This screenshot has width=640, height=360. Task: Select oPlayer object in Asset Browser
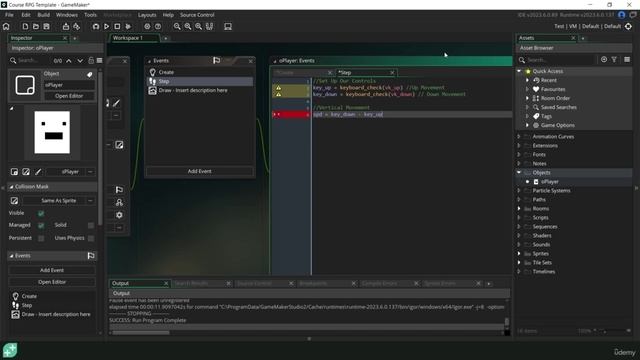549,182
